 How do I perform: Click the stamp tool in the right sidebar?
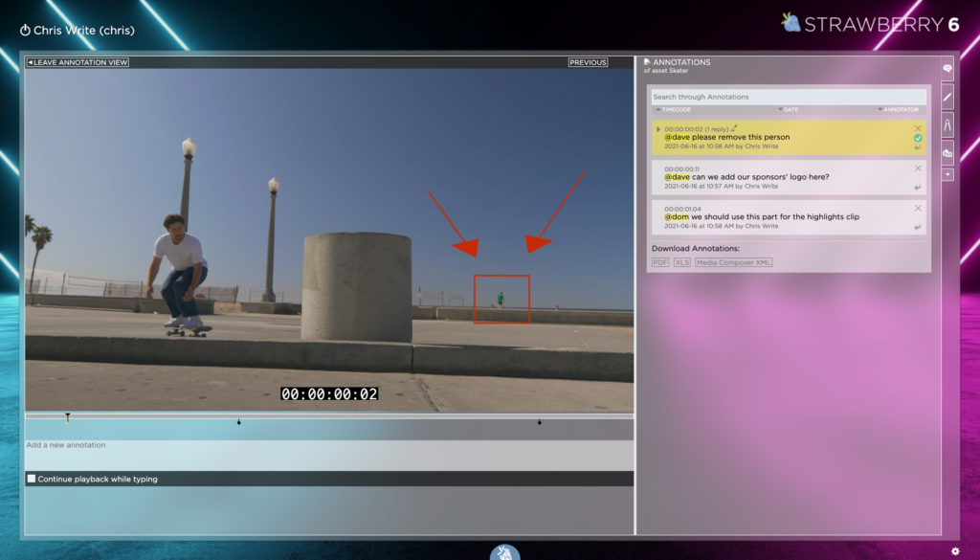947,152
